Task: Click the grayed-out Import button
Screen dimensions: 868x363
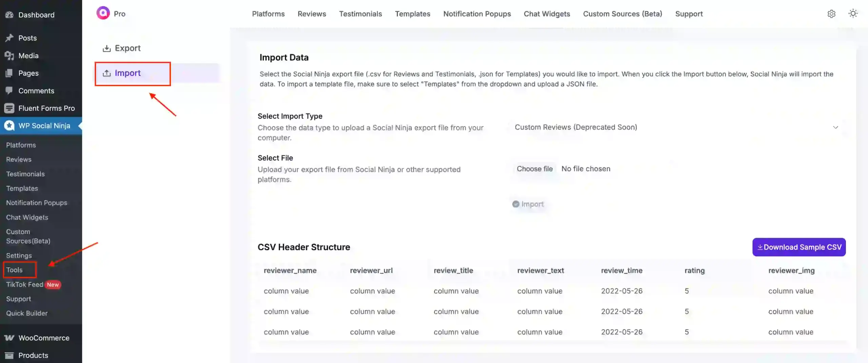Action: pos(528,204)
